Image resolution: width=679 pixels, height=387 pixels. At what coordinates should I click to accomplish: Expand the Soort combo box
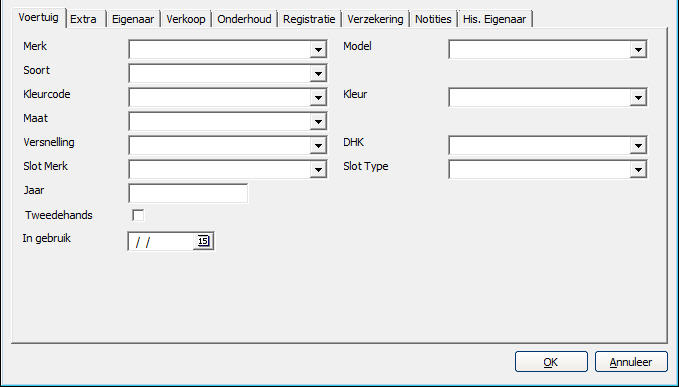[318, 74]
